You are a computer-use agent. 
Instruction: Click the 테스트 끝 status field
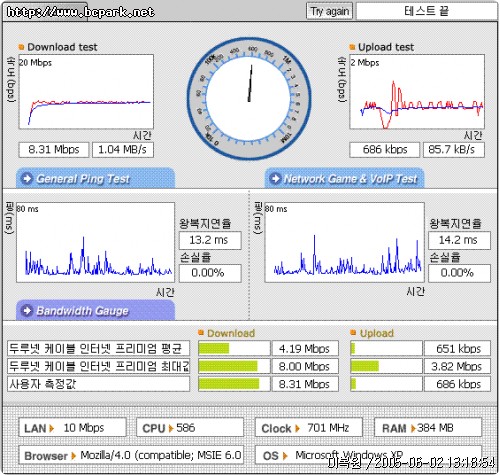(427, 11)
